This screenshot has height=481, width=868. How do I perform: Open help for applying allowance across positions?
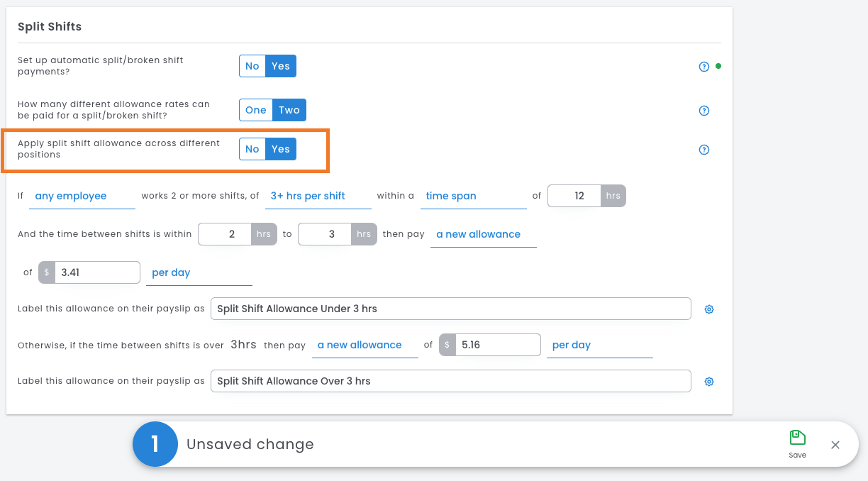[703, 150]
